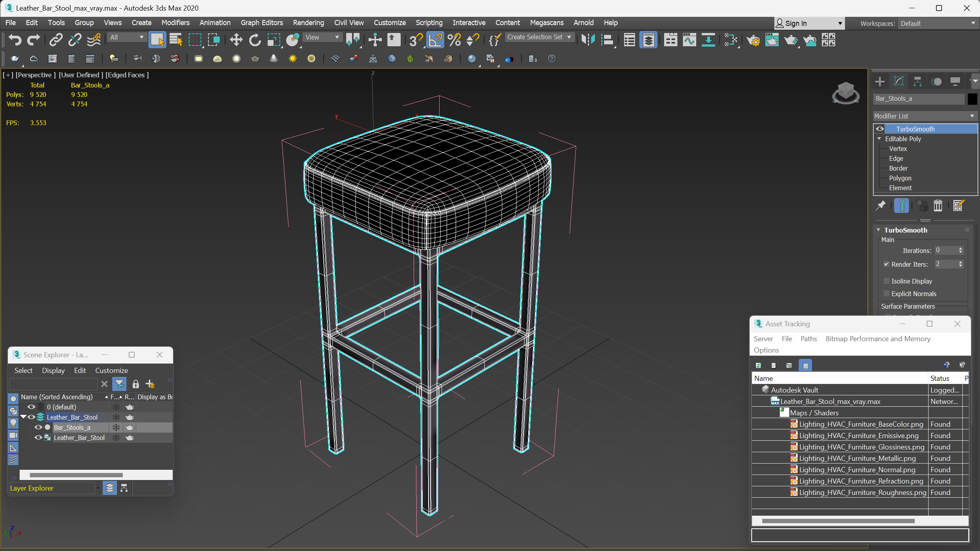Viewport: 980px width, 551px height.
Task: Select Vertex sub-object level
Action: click(898, 148)
